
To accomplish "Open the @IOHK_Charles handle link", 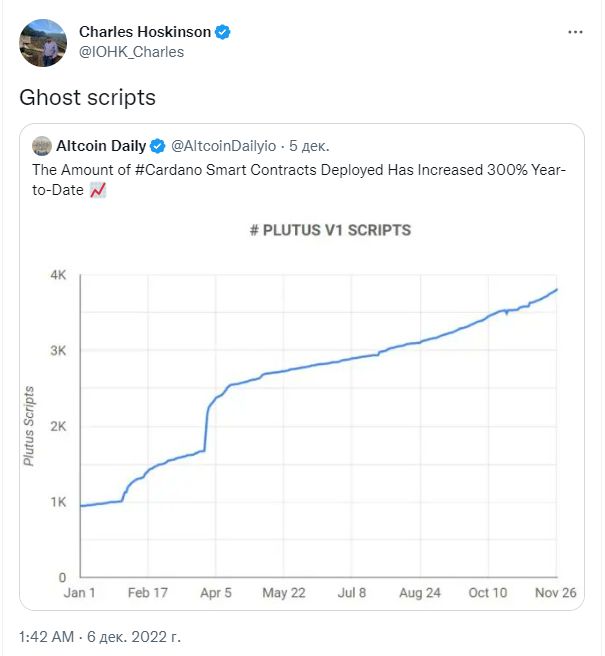I will tap(131, 52).
